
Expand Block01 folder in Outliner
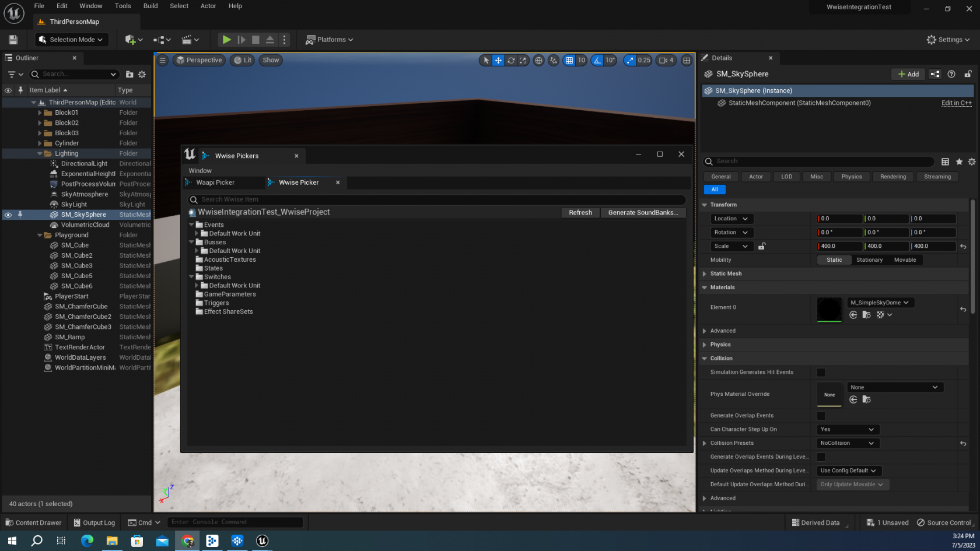tap(40, 113)
